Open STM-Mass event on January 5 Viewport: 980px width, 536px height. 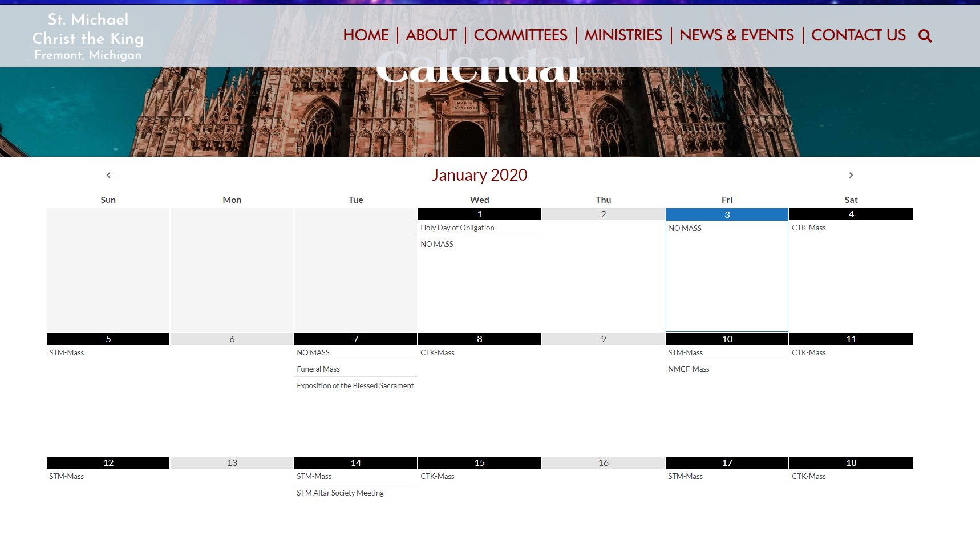tap(66, 352)
